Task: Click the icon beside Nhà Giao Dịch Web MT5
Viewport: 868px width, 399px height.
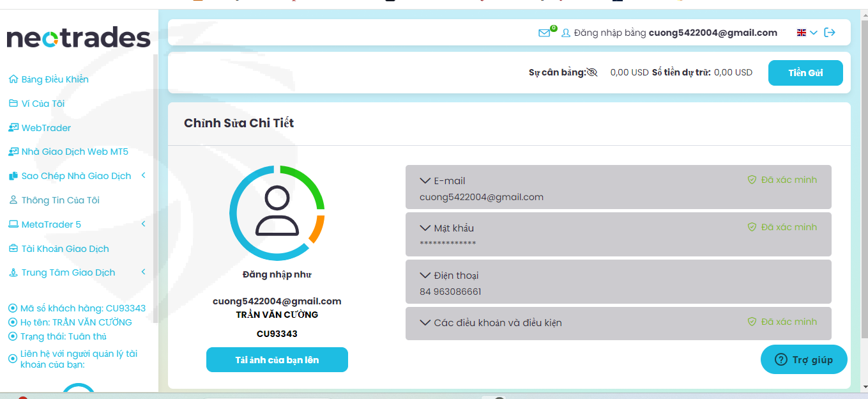Action: tap(13, 152)
